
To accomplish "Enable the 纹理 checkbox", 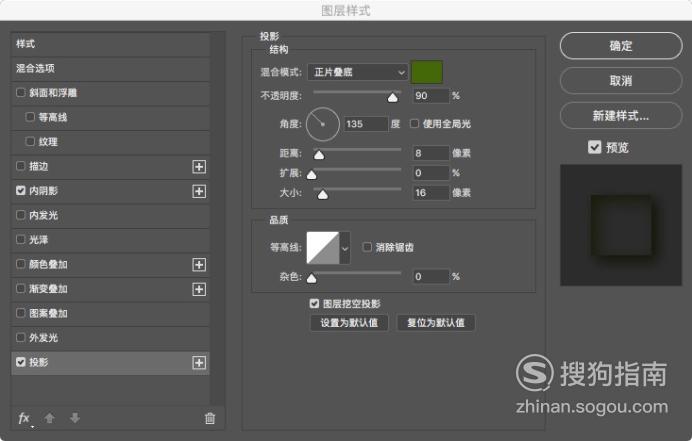I will [30, 141].
